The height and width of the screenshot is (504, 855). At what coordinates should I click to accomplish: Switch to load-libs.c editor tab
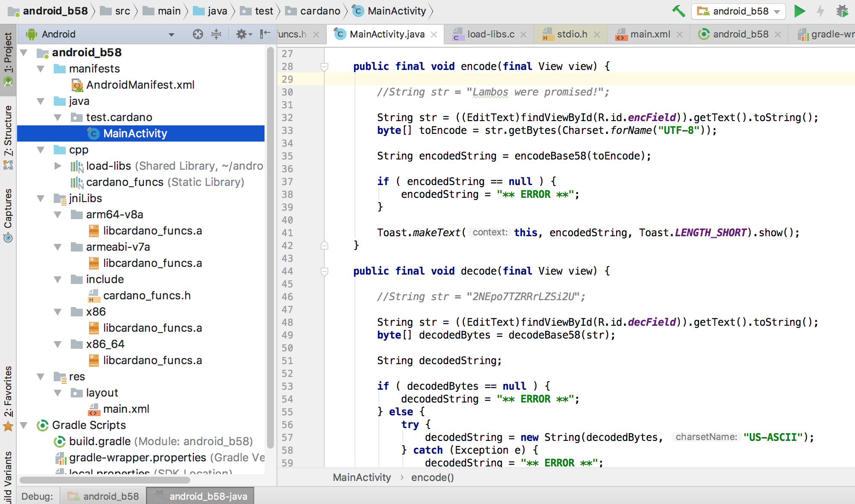490,34
